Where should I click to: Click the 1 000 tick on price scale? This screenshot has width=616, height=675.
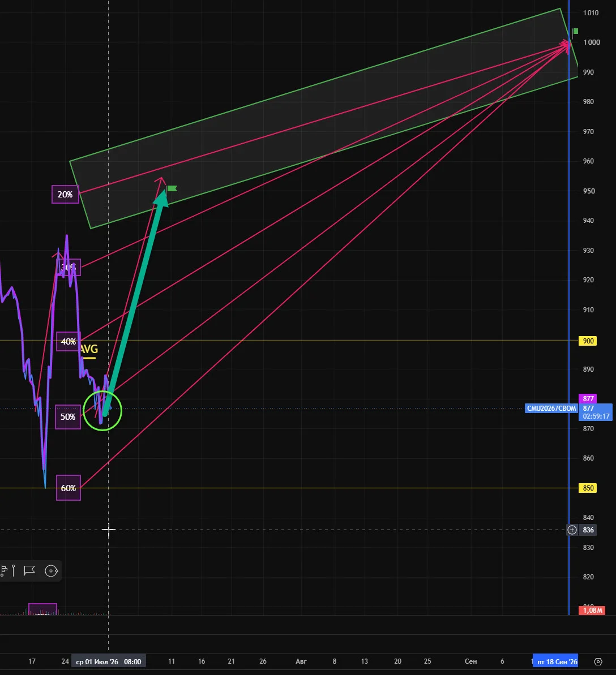coord(591,42)
